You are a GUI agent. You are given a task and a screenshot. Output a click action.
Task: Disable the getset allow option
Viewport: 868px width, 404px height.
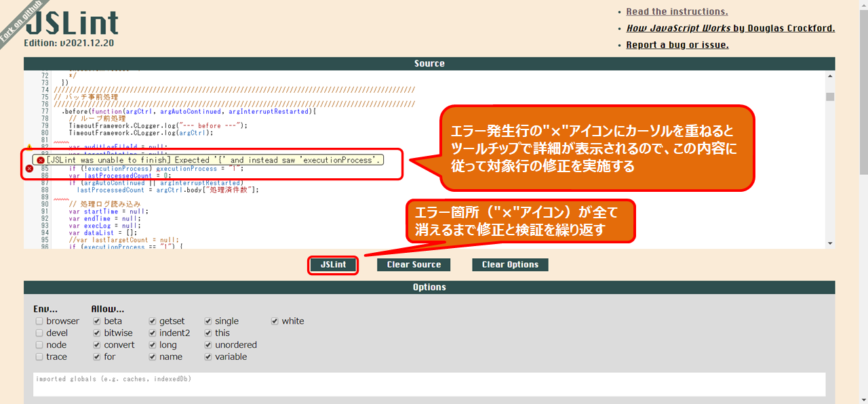[x=153, y=321]
